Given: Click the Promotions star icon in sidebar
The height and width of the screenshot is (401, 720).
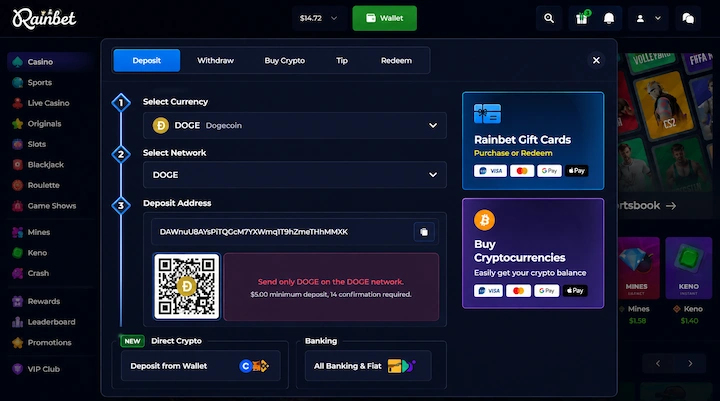Looking at the screenshot, I should pos(17,343).
